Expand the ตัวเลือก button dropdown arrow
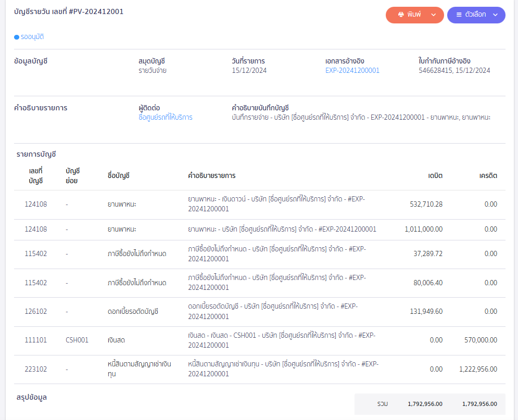Screen dimensions: 518x420 pos(495,15)
